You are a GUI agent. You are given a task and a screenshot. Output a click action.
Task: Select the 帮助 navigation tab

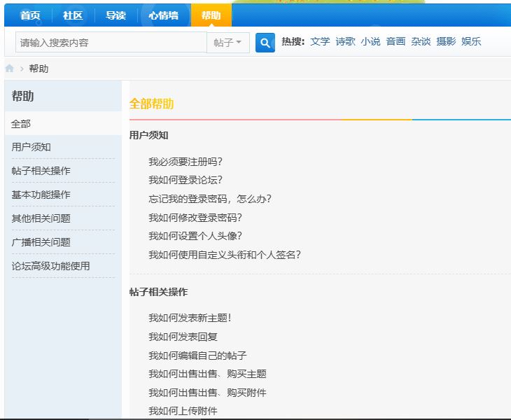[x=211, y=15]
